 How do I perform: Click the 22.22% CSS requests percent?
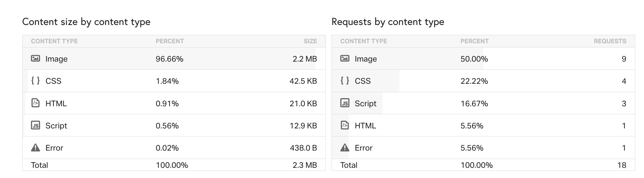pyautogui.click(x=474, y=81)
